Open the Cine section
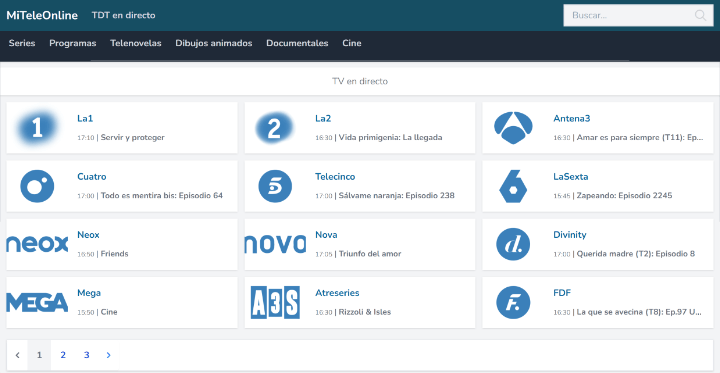 352,43
